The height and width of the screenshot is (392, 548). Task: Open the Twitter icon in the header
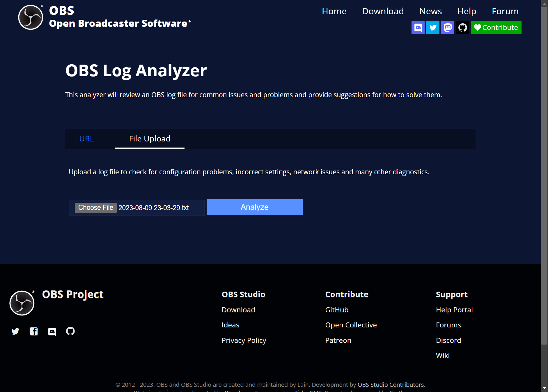click(433, 27)
